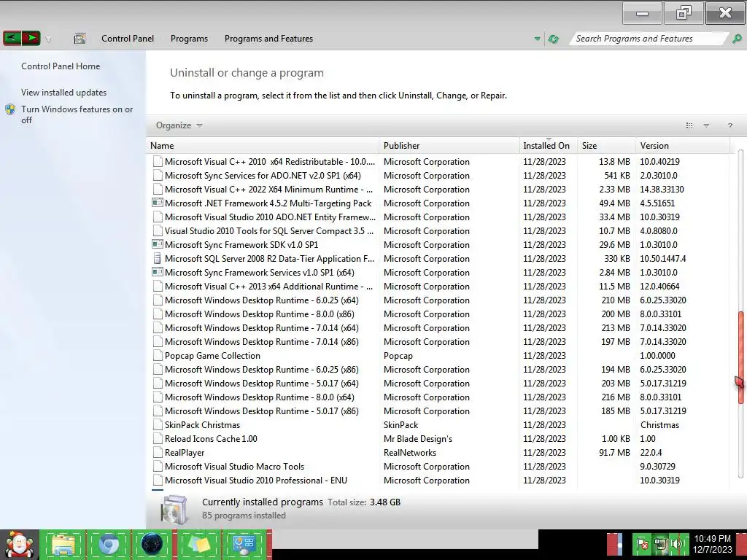Go to Control Panel breadcrumb
The width and height of the screenshot is (747, 560).
pyautogui.click(x=127, y=39)
